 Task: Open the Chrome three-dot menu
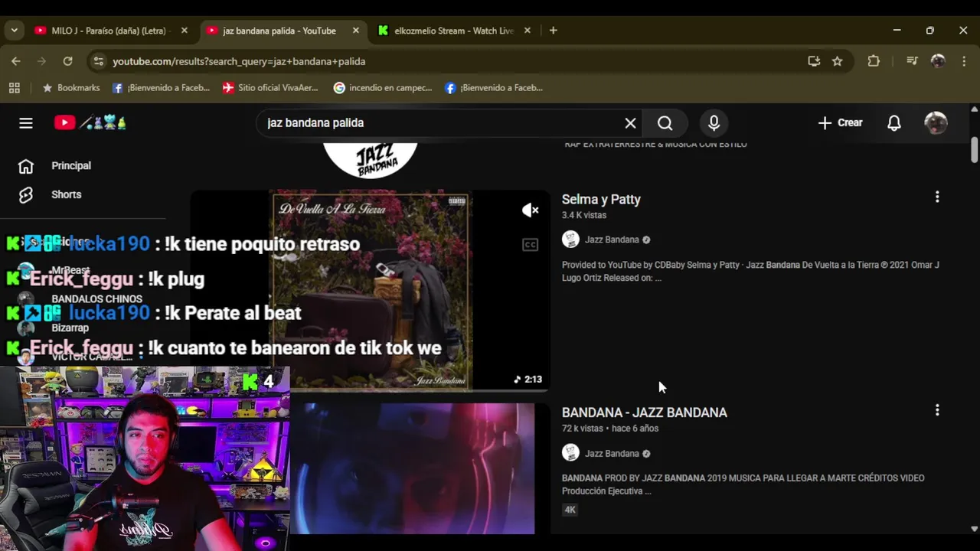[x=963, y=61]
